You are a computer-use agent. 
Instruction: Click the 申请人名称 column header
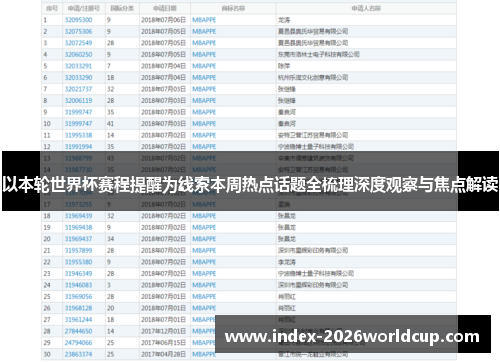pyautogui.click(x=366, y=8)
